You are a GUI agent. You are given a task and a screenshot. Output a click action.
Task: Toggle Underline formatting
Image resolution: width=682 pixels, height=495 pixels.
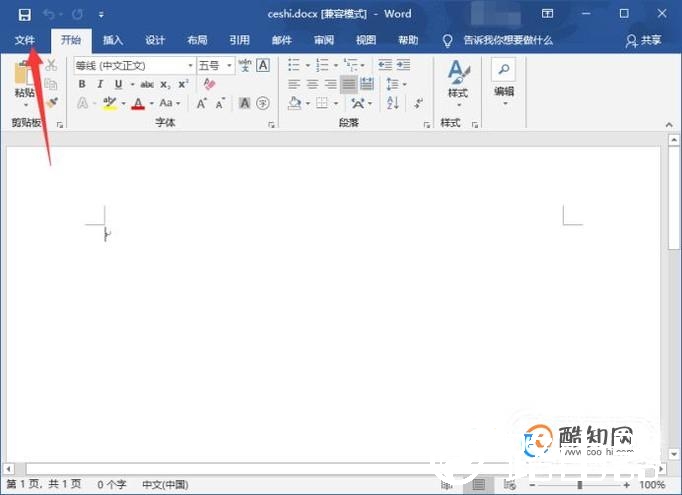click(x=118, y=84)
